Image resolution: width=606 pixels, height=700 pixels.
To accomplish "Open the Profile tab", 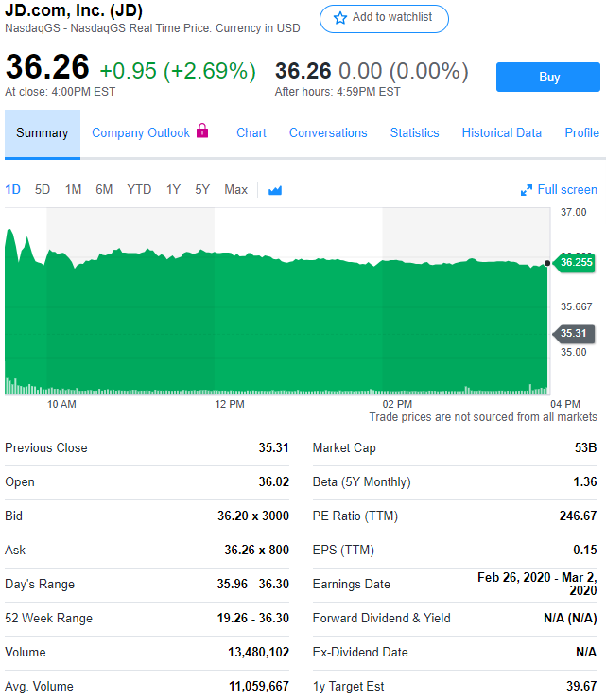I will (x=581, y=133).
